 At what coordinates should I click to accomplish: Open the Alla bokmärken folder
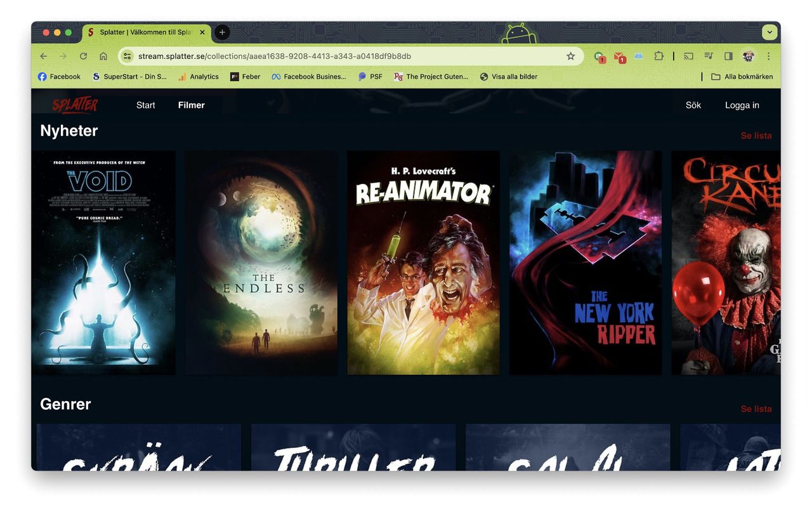tap(742, 77)
